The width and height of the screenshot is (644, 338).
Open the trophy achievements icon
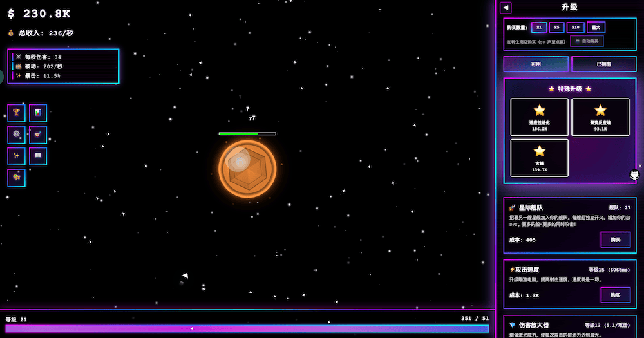(16, 113)
